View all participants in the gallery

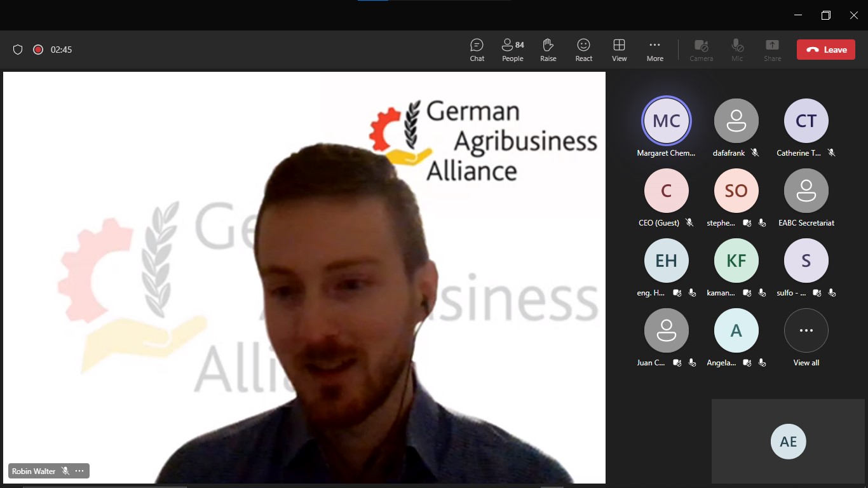pos(806,330)
